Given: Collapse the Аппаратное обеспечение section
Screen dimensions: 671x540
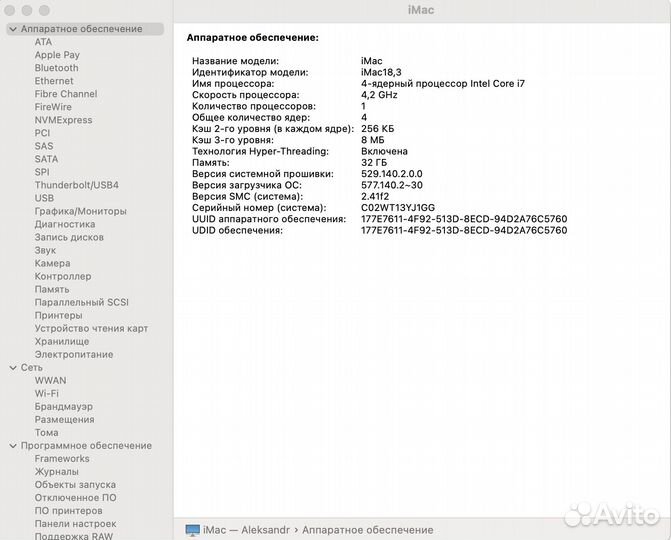Looking at the screenshot, I should [12, 29].
